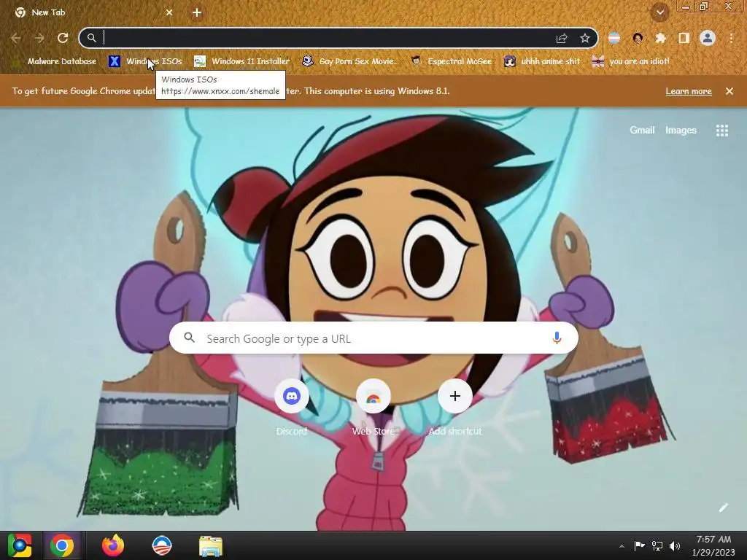Open File Explorer from the taskbar
The image size is (747, 560).
[211, 546]
